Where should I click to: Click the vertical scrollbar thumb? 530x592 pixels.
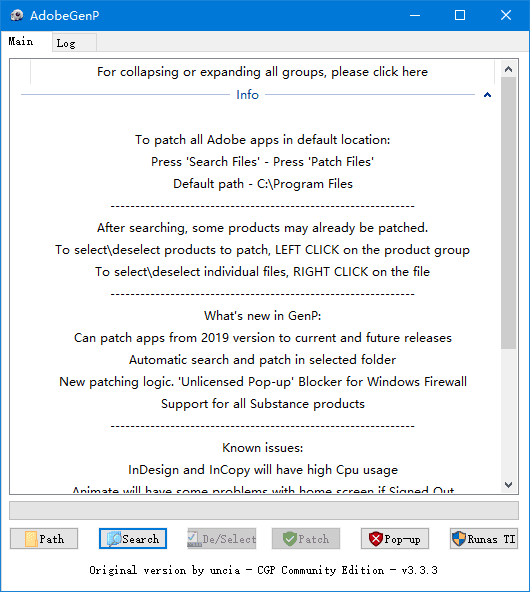508,213
